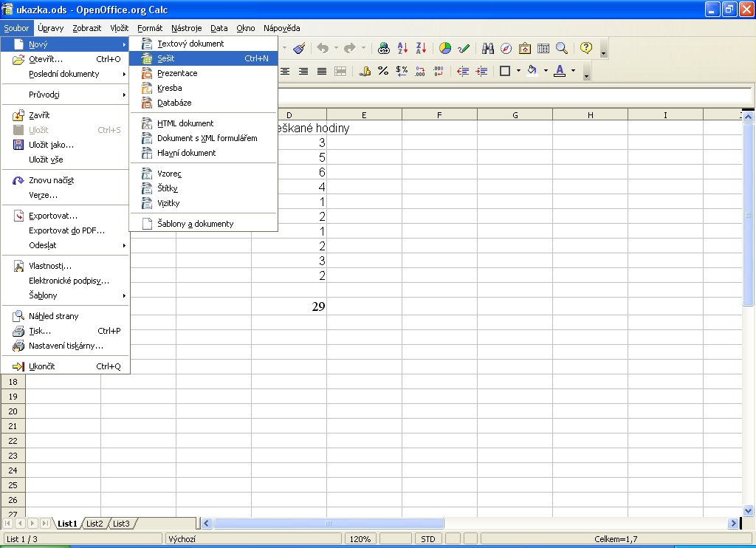Open the Data menu

[x=219, y=28]
